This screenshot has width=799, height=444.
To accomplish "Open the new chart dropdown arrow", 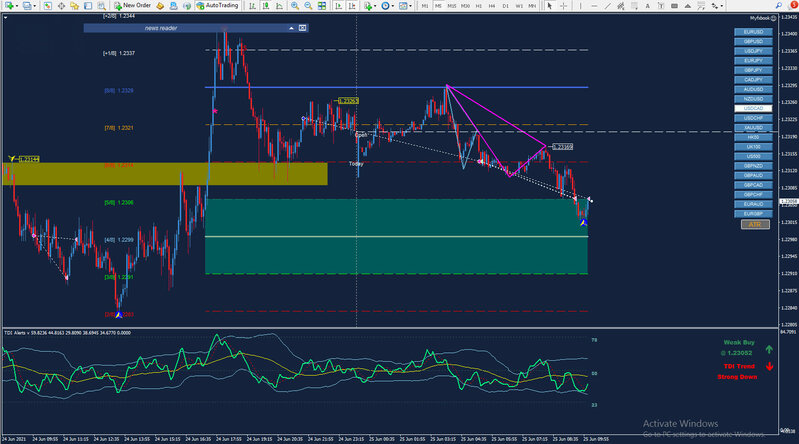I will 17,6.
